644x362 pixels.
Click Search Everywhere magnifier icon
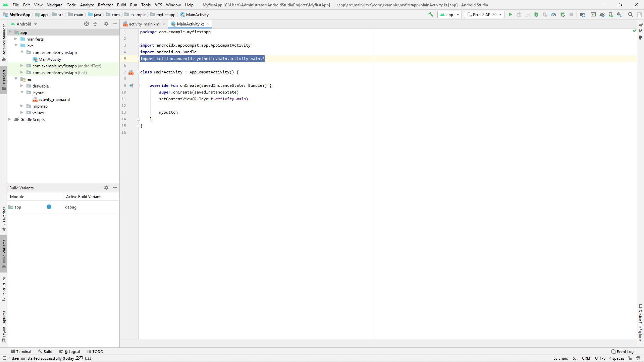coord(631,14)
